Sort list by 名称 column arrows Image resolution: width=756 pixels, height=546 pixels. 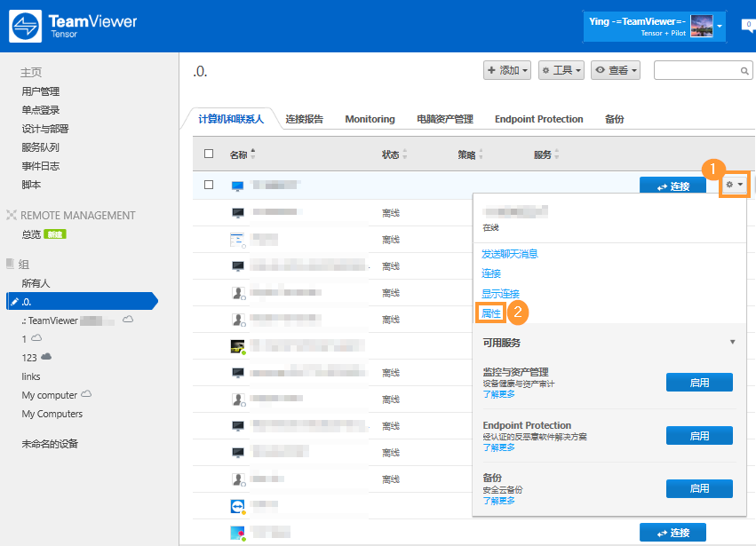(252, 154)
